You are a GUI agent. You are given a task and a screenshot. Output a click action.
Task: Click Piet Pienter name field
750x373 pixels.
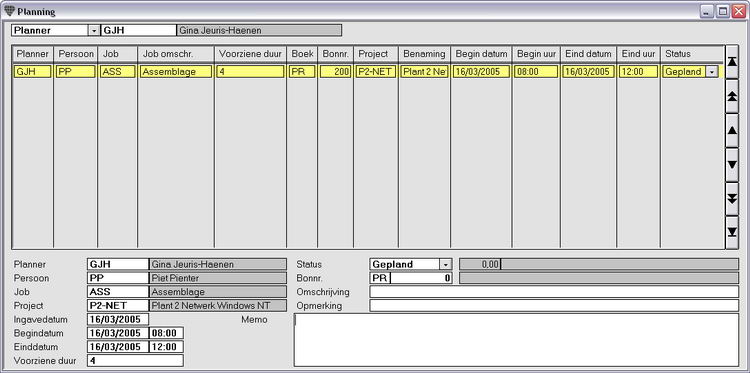coord(218,278)
